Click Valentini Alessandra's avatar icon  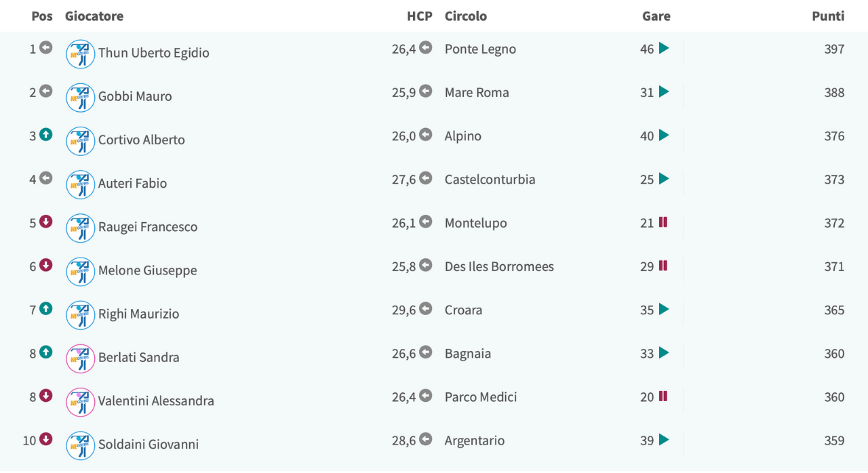(x=80, y=401)
